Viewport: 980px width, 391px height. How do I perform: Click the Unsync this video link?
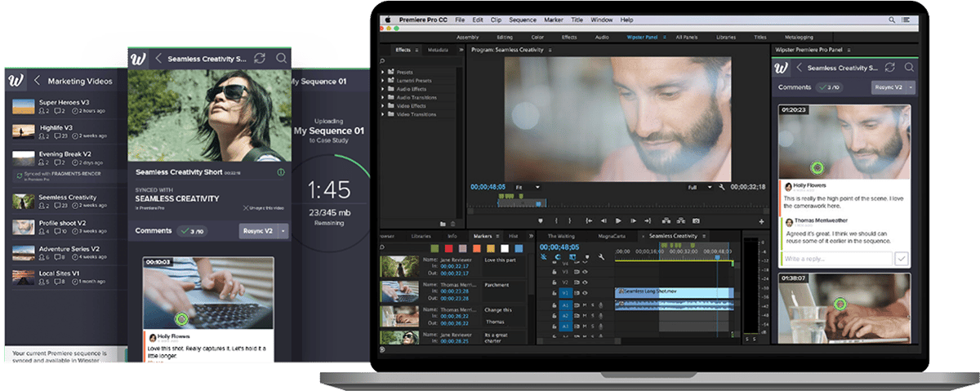click(264, 208)
